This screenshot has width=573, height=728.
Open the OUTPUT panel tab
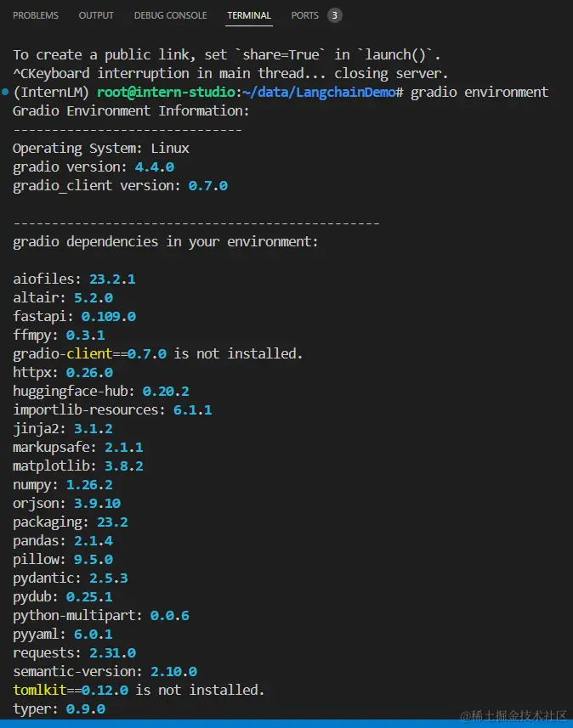(96, 15)
